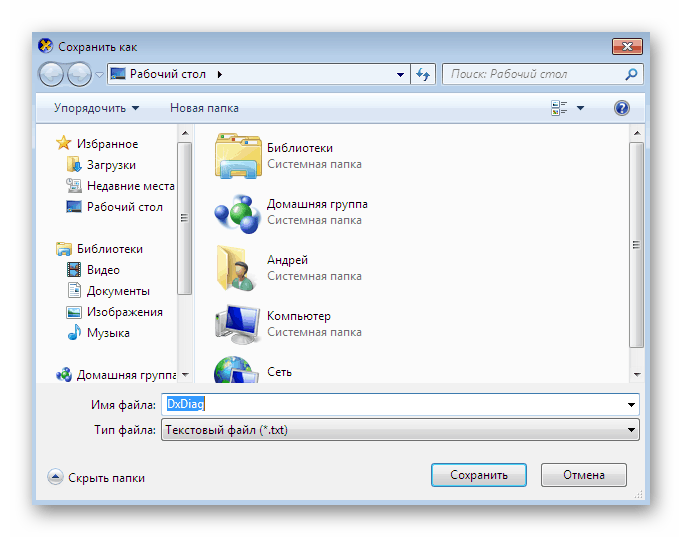Select Избранное in the navigation pane
The width and height of the screenshot is (682, 537).
pos(107,144)
